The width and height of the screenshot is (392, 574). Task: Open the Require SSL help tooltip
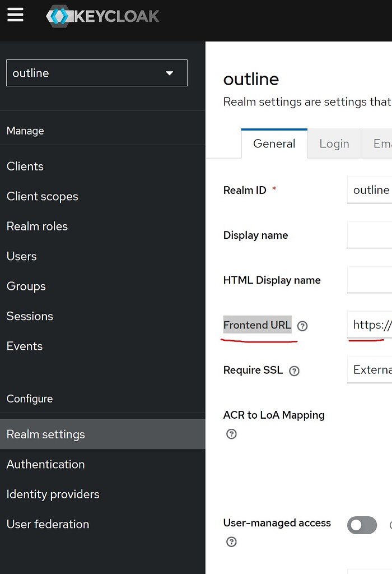[294, 371]
